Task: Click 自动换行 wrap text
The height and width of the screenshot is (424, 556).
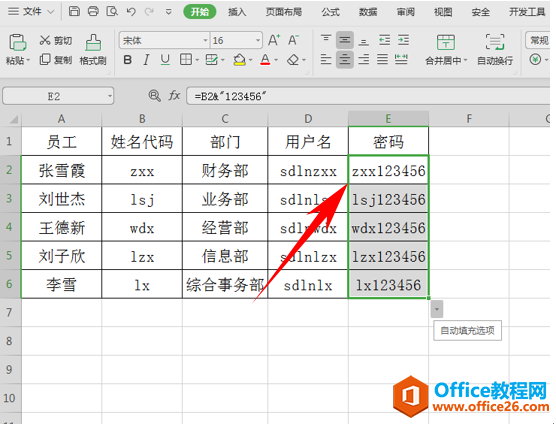Action: [495, 50]
